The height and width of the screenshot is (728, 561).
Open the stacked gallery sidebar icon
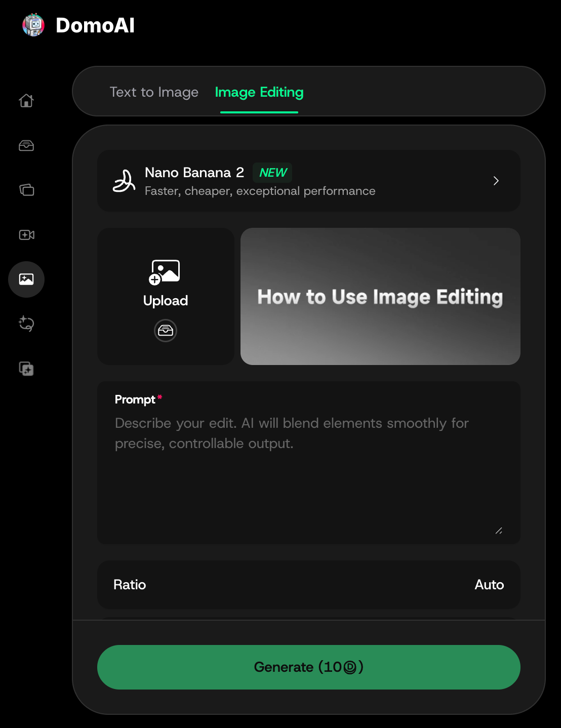coord(26,190)
